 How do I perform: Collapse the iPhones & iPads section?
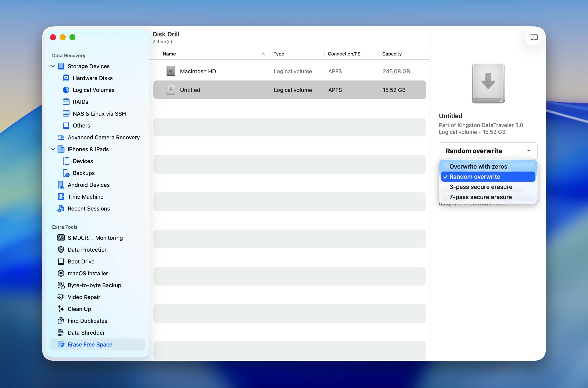(x=53, y=149)
